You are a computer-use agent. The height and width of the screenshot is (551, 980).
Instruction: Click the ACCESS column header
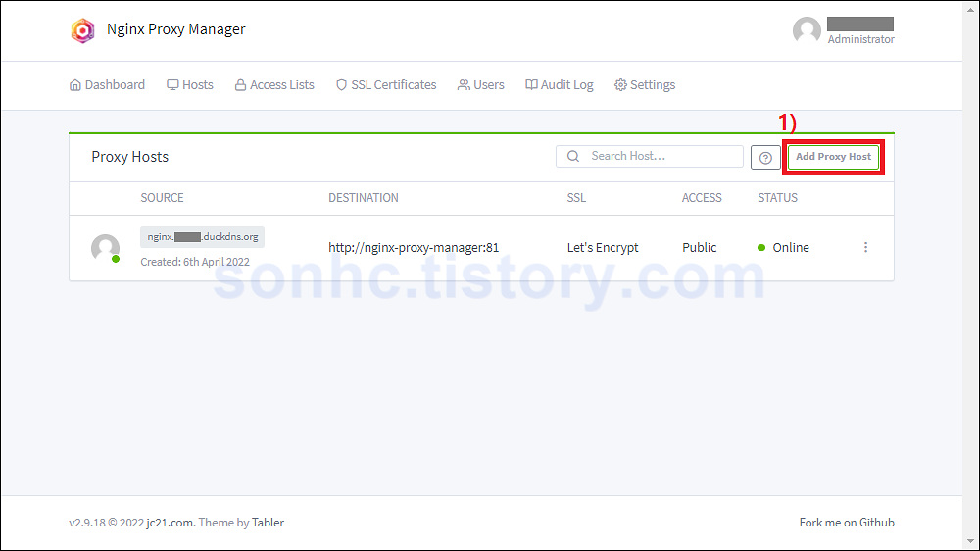pyautogui.click(x=702, y=198)
